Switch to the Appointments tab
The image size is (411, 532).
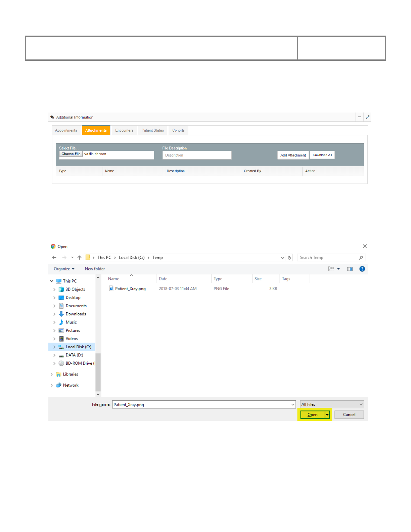66,130
